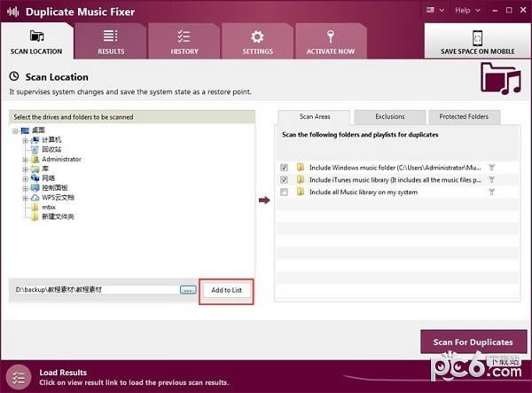The width and height of the screenshot is (532, 393).
Task: Switch to the Protected Folders tab
Action: pyautogui.click(x=464, y=116)
